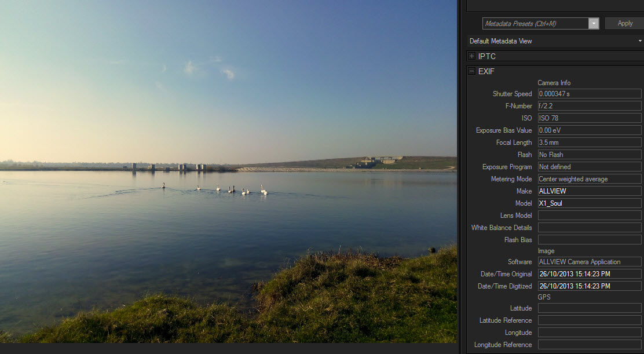
Task: Click the Image subheading
Action: click(x=546, y=251)
